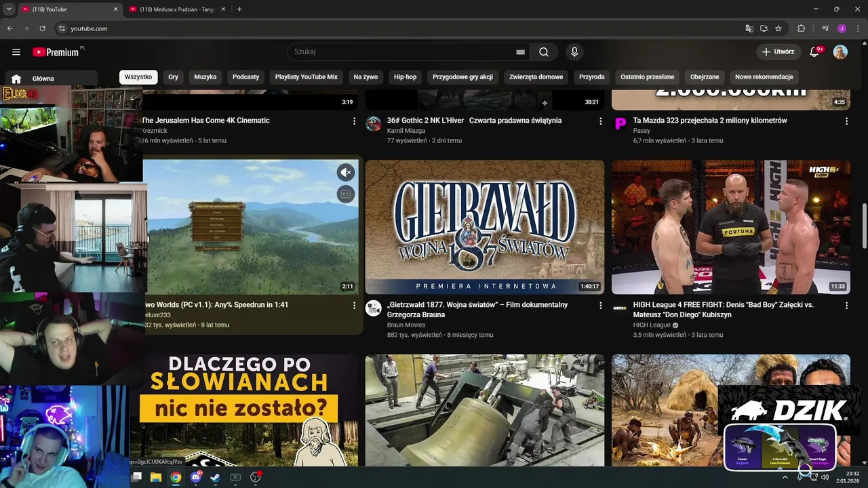Open Ta Mazda 323 przejechała video title
Viewport: 868px width, 488px height.
coord(710,121)
